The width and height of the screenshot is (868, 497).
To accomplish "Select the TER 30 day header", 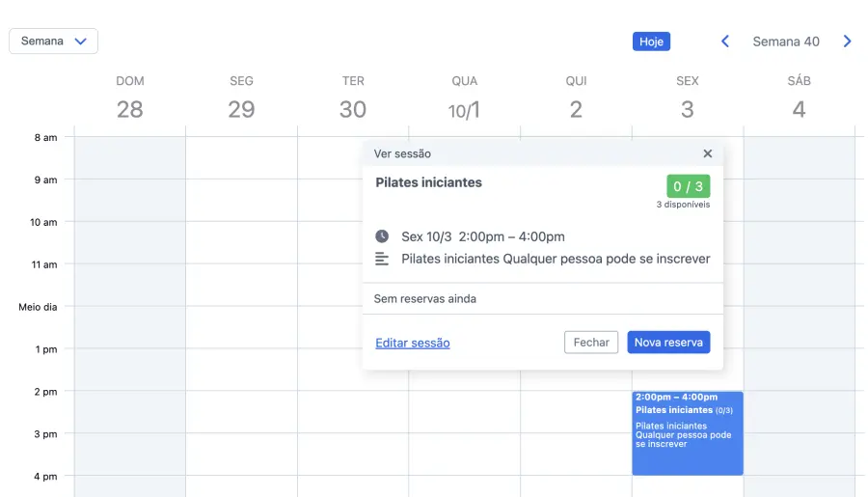I will 353,97.
